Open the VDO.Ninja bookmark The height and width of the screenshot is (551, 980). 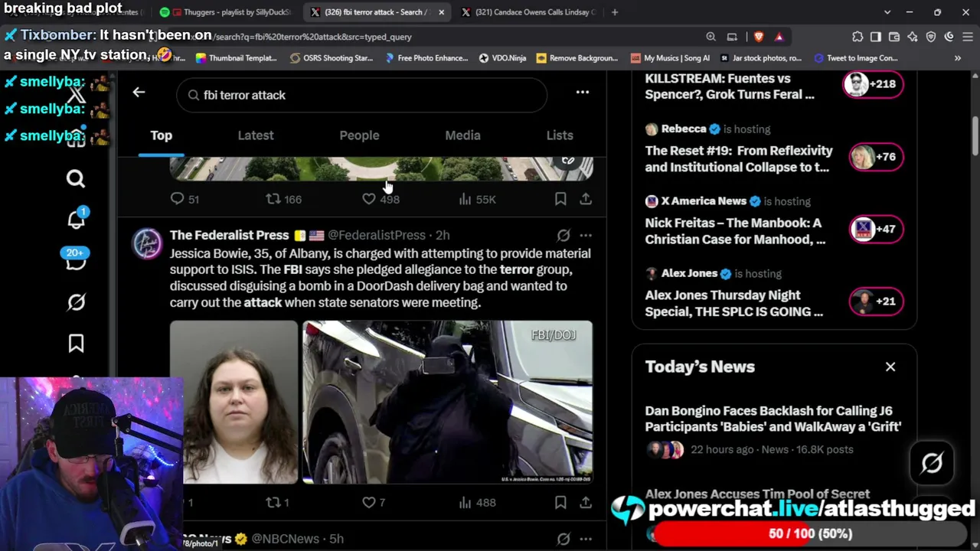coord(503,58)
